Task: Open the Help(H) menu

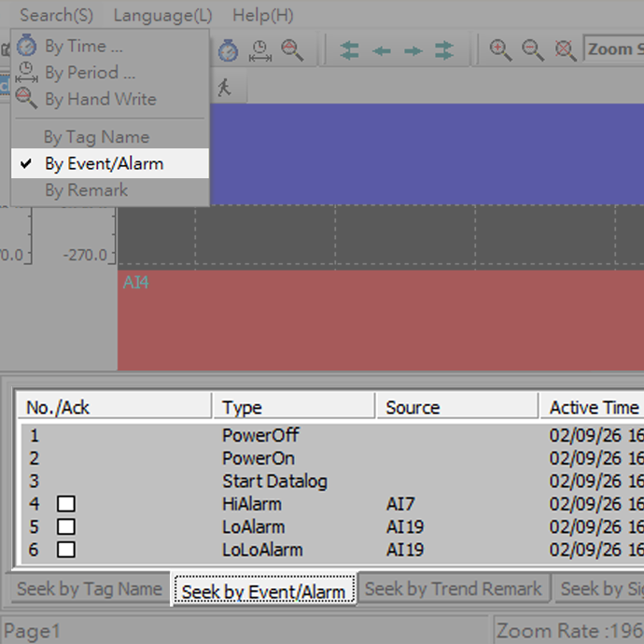Action: point(262,15)
